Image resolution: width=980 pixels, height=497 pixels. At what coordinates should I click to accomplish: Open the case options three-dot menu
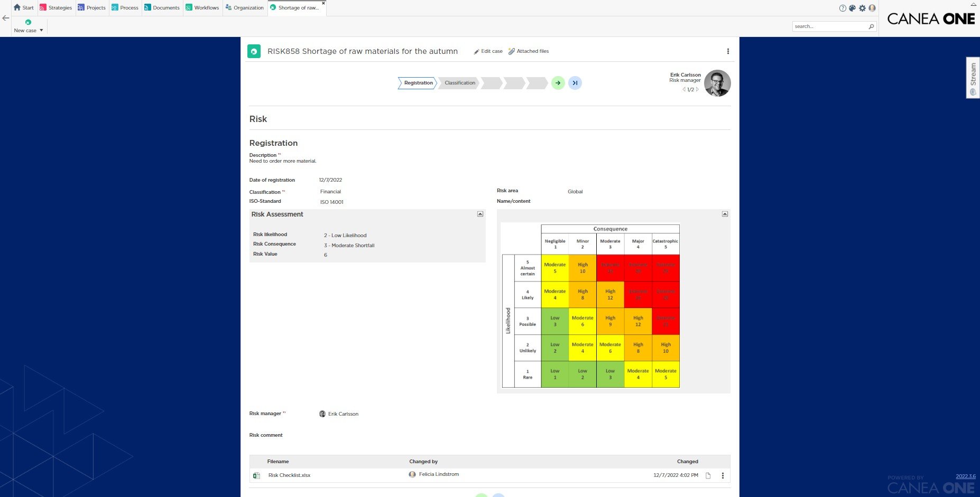(728, 51)
